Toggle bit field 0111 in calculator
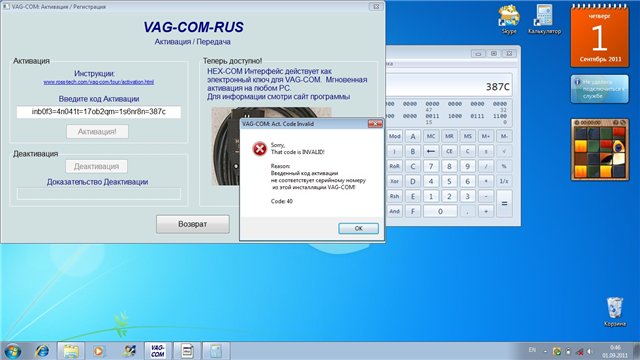Screen dimensions: 640x360 click(477, 116)
